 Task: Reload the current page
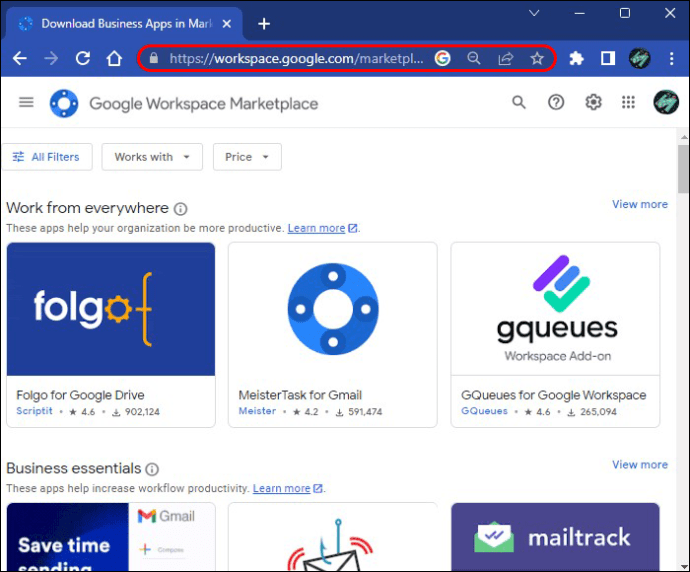[x=83, y=58]
